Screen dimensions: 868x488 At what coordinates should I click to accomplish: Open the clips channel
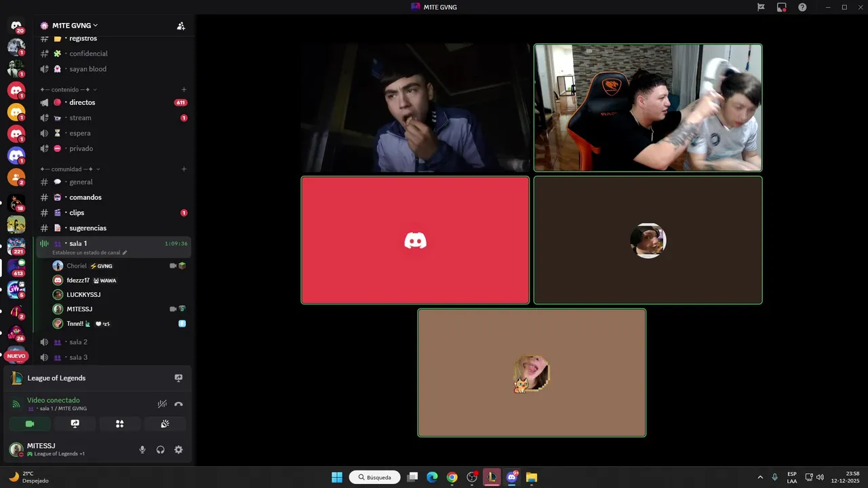point(113,213)
